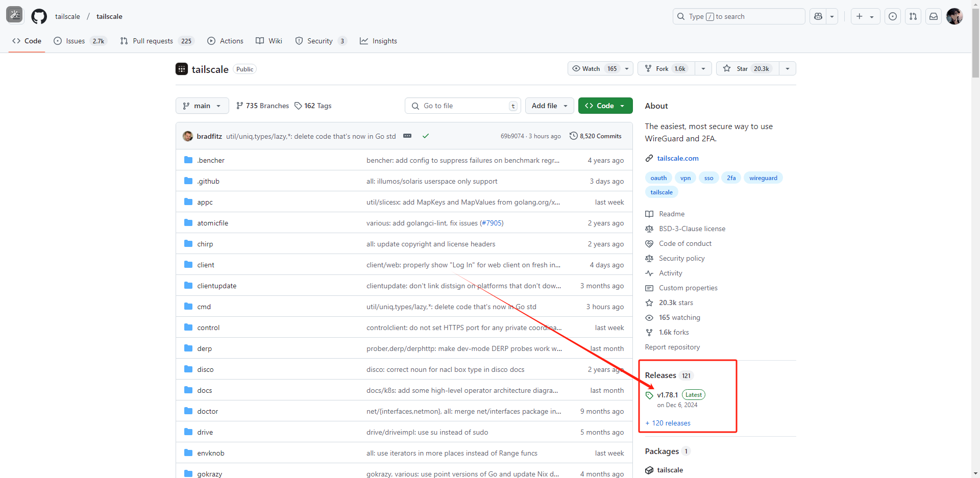This screenshot has width=980, height=478.
Task: Click the Readme book icon
Action: (x=649, y=214)
